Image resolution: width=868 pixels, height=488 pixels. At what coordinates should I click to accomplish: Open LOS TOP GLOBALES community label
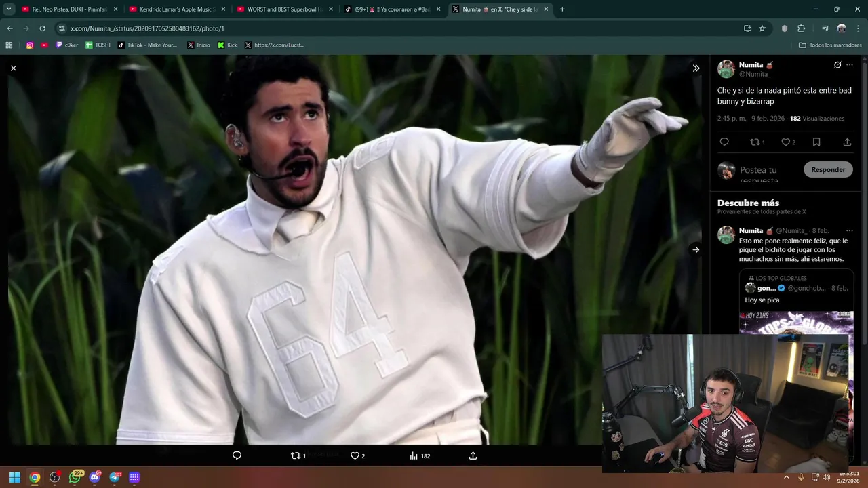tap(781, 278)
